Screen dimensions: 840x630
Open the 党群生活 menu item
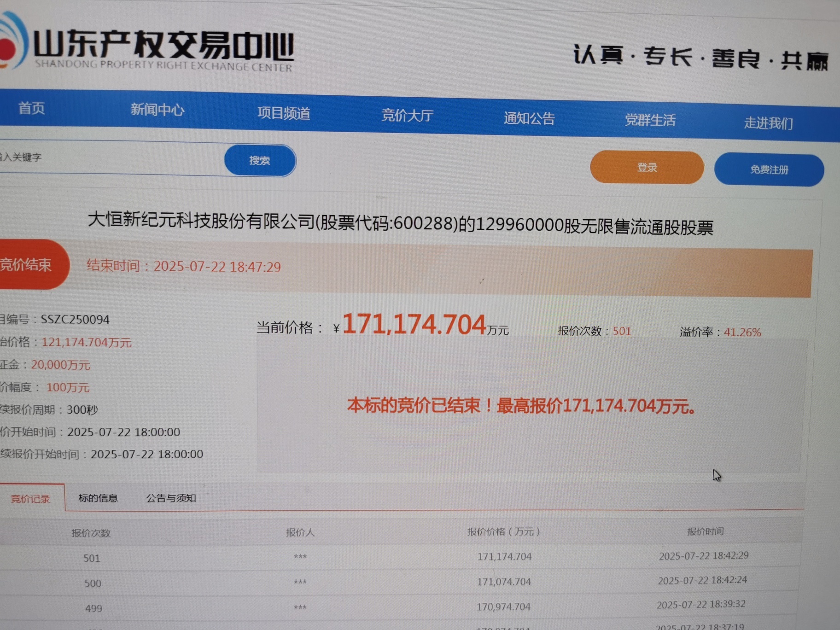point(650,120)
